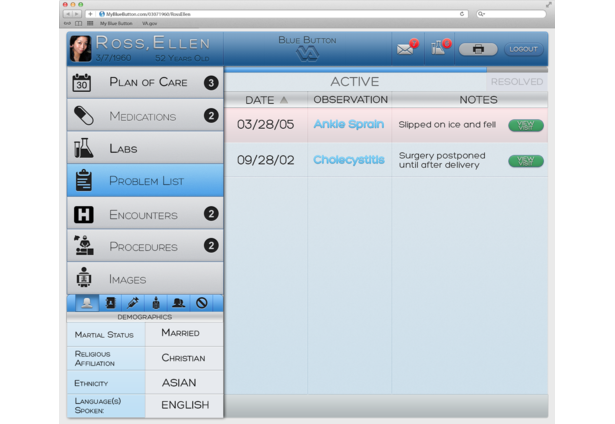This screenshot has height=424, width=615.
Task: Open the Medications section
Action: [145, 115]
